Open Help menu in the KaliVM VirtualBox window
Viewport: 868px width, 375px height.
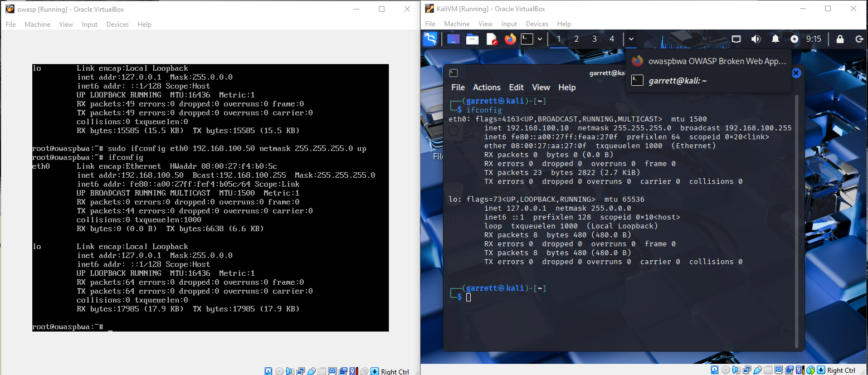564,24
